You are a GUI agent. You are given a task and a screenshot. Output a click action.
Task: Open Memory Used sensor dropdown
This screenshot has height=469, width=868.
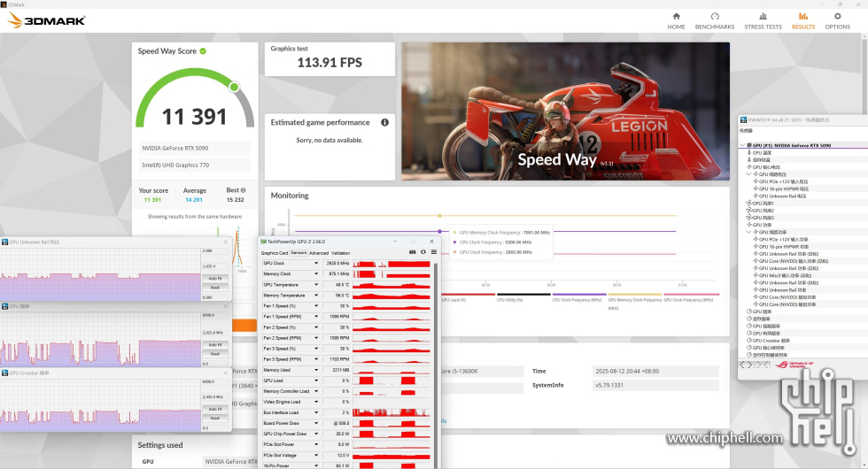[316, 370]
